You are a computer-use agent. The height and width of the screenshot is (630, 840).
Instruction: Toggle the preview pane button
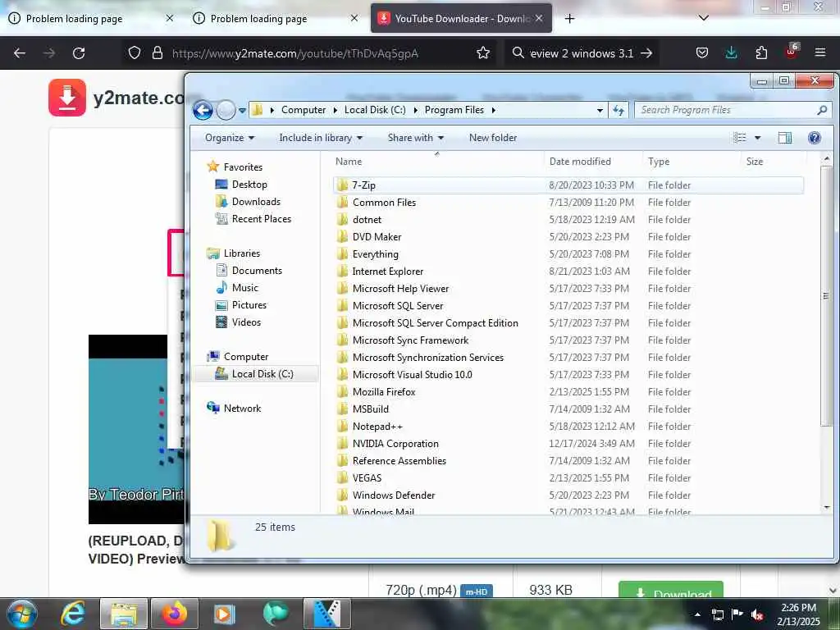click(x=785, y=138)
